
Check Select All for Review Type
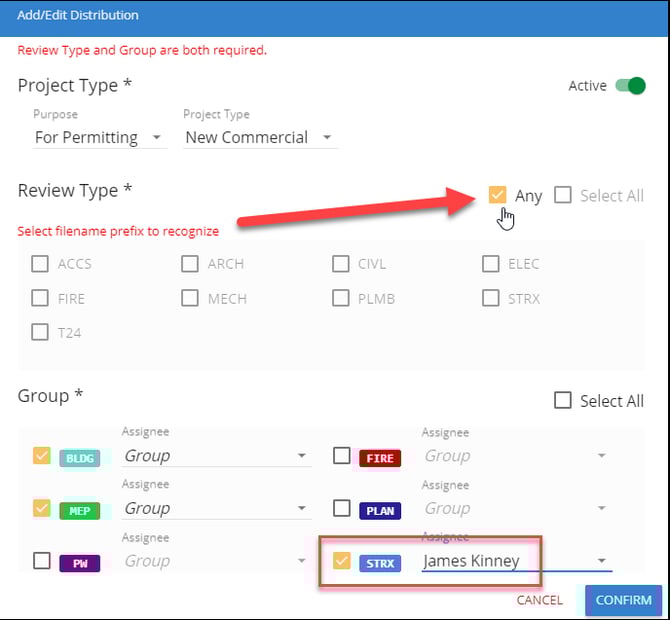coord(563,195)
